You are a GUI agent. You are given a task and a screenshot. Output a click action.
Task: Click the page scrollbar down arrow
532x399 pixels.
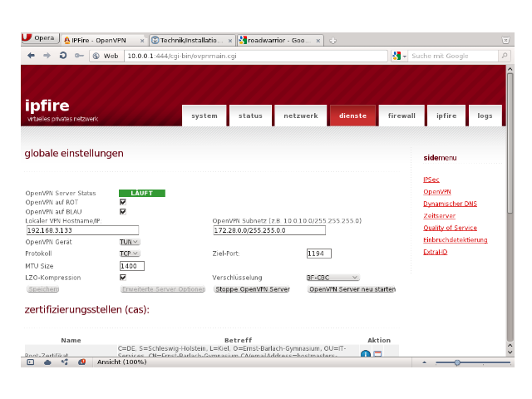510,352
